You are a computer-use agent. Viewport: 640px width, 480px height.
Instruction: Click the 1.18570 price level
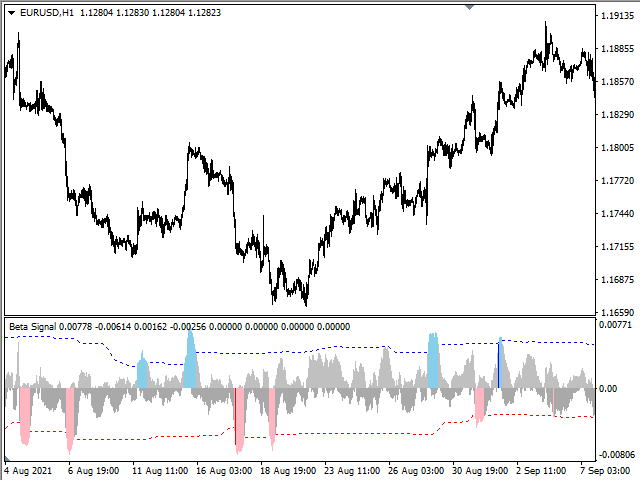(618, 82)
